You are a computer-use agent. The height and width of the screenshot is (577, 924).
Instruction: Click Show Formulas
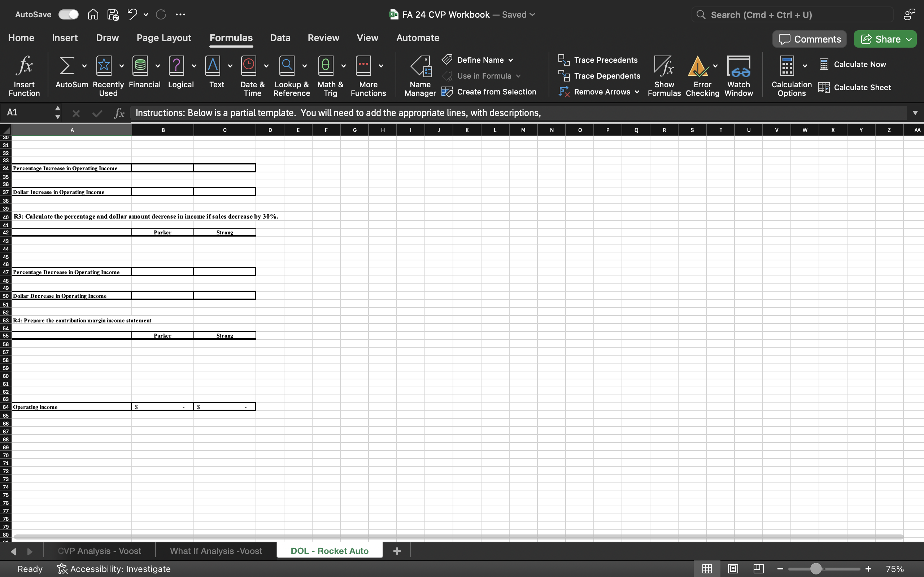tap(664, 75)
